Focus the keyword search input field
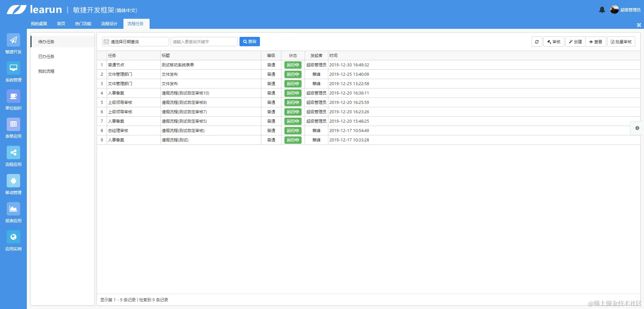The image size is (644, 309). point(204,42)
